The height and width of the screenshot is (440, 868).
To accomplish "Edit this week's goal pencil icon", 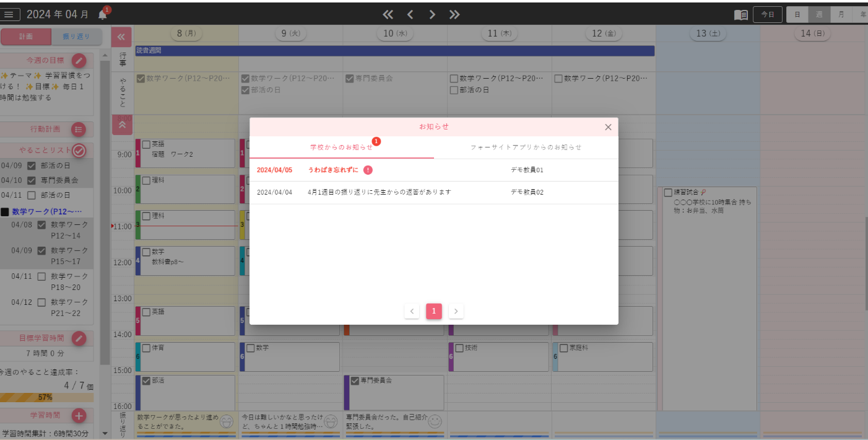I will (x=79, y=60).
